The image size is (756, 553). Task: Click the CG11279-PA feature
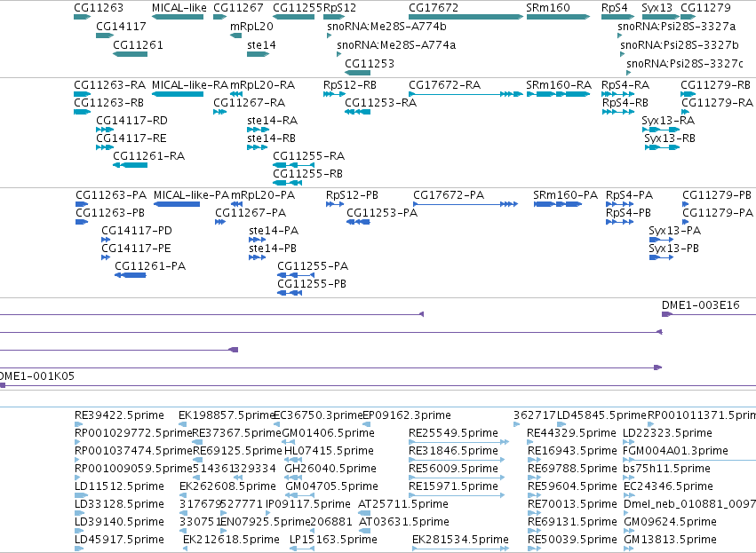pos(686,222)
